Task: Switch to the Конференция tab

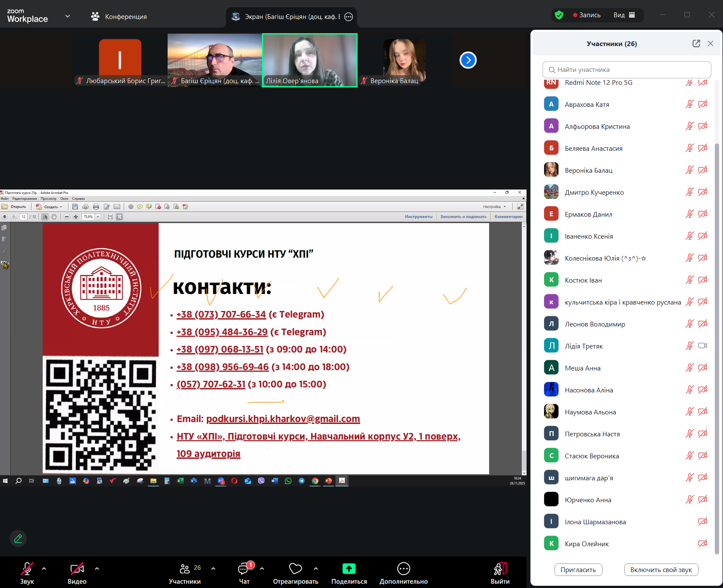Action: pos(119,17)
